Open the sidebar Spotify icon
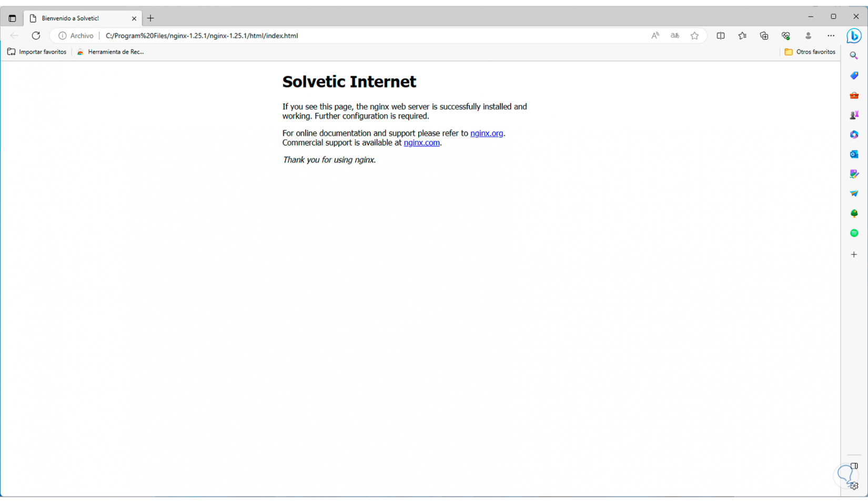This screenshot has width=868, height=503. [x=854, y=233]
